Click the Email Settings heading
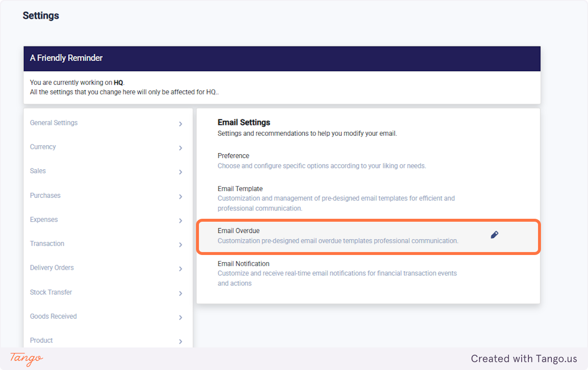 pyautogui.click(x=244, y=122)
